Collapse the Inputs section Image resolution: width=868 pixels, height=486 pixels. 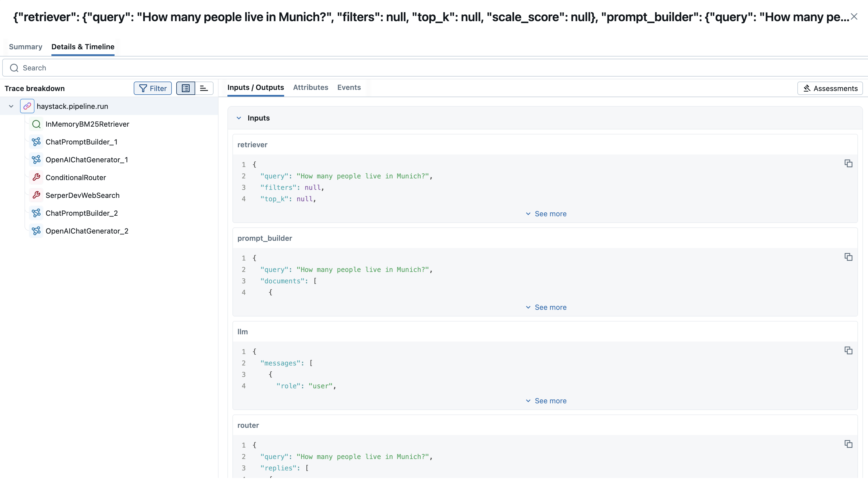[239, 118]
